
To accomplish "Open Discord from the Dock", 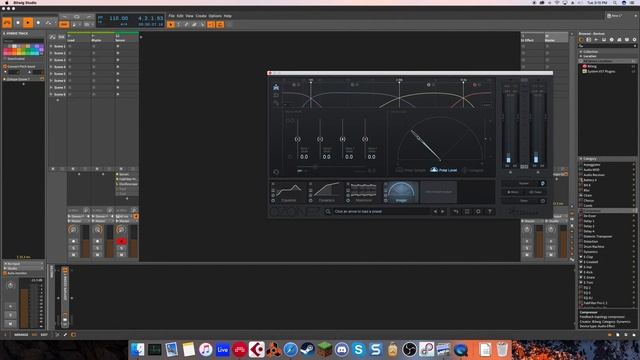I will coord(341,349).
